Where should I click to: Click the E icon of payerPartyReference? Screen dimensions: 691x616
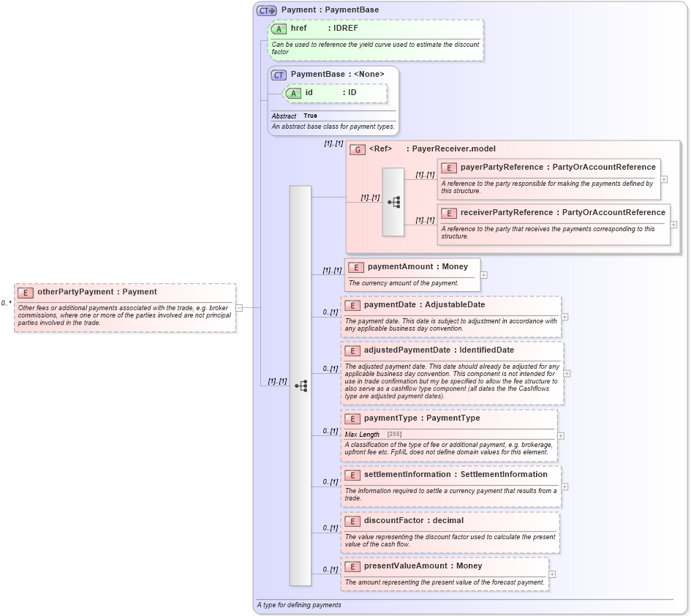(x=449, y=168)
